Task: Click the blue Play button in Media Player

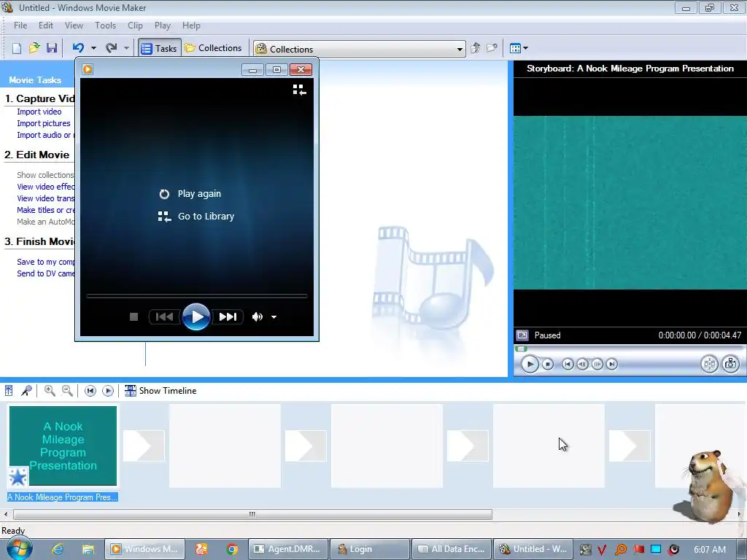Action: pyautogui.click(x=196, y=316)
